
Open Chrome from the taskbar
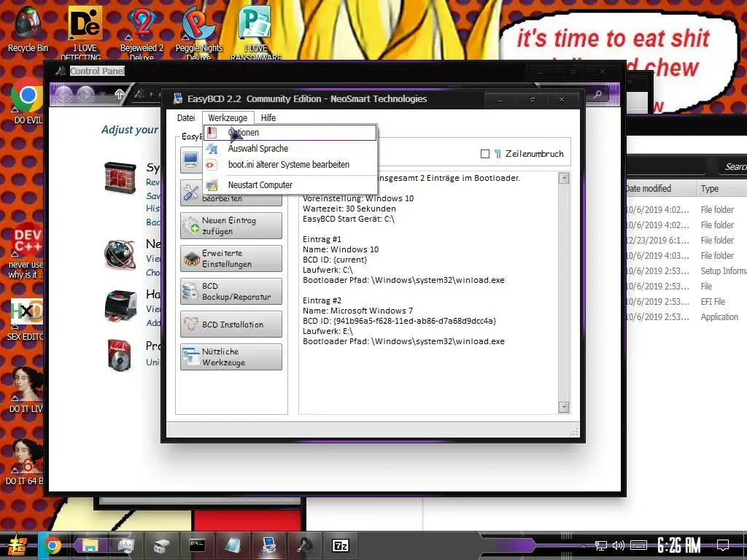[x=52, y=545]
